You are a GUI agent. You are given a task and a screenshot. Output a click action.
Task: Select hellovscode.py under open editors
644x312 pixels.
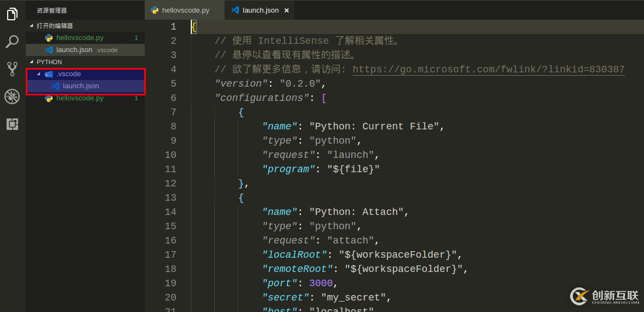[x=85, y=38]
